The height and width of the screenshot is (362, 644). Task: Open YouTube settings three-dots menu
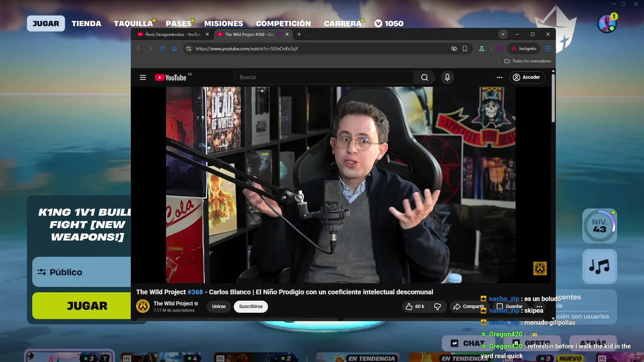[500, 77]
